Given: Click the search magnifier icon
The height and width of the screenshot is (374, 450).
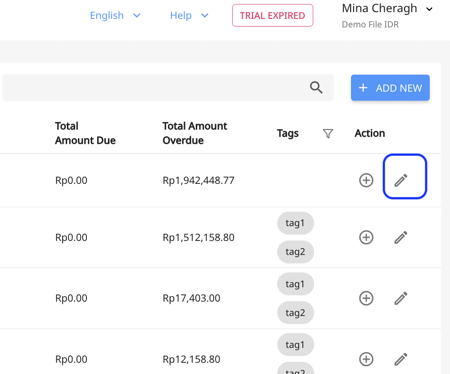Looking at the screenshot, I should click(316, 88).
